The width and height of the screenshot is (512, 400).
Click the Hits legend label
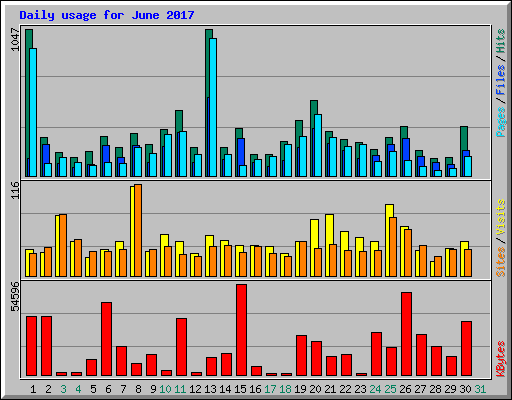pos(500,41)
